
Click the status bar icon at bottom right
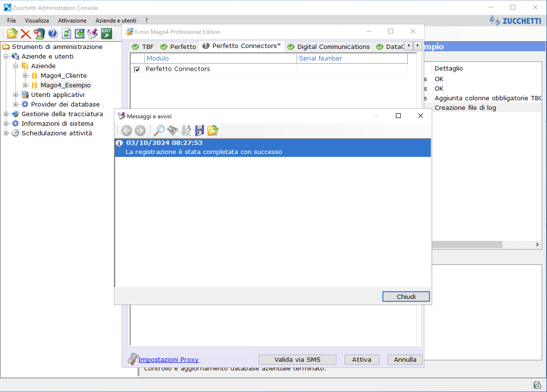click(537, 385)
